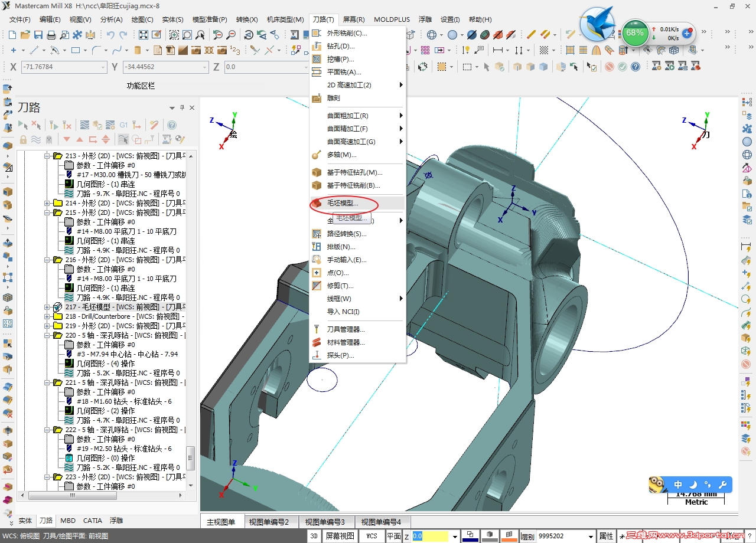Image resolution: width=756 pixels, height=543 pixels.
Task: Switch to the MBD panel tab
Action: tap(68, 521)
